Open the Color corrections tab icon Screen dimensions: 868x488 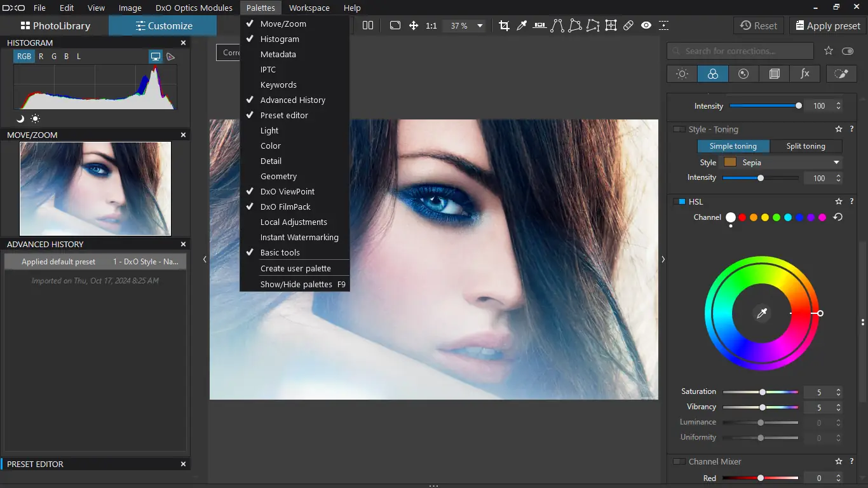pyautogui.click(x=713, y=74)
